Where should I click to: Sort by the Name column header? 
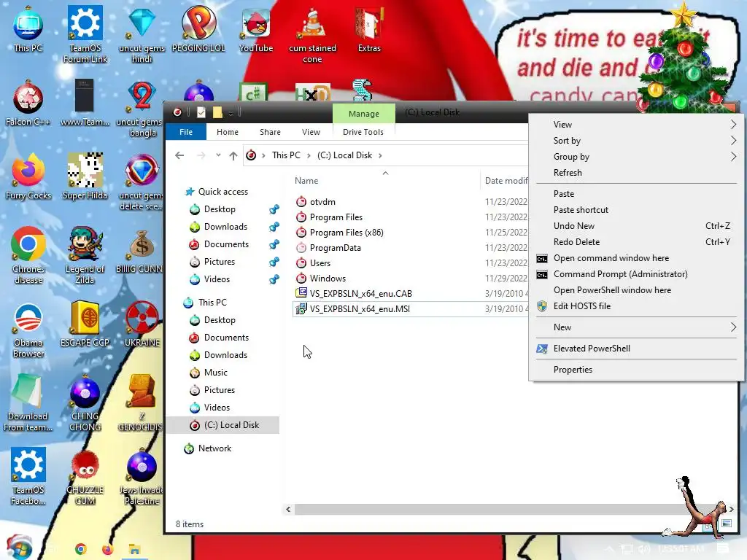tap(306, 181)
